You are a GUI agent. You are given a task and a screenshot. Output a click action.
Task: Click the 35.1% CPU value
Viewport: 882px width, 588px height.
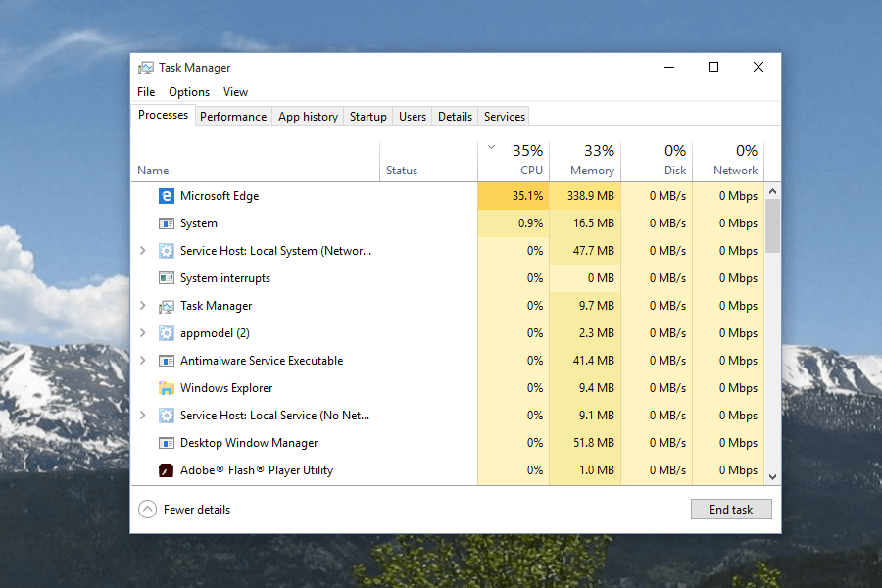tap(527, 196)
